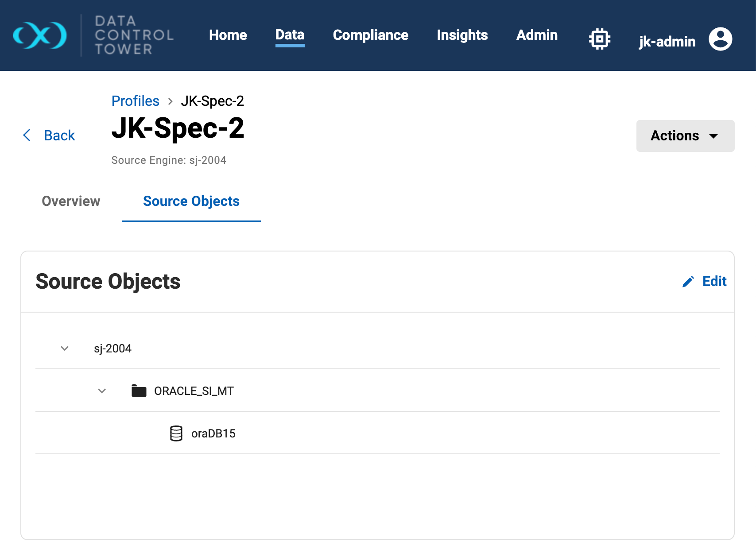
Task: Select the Source Objects tab
Action: point(191,201)
